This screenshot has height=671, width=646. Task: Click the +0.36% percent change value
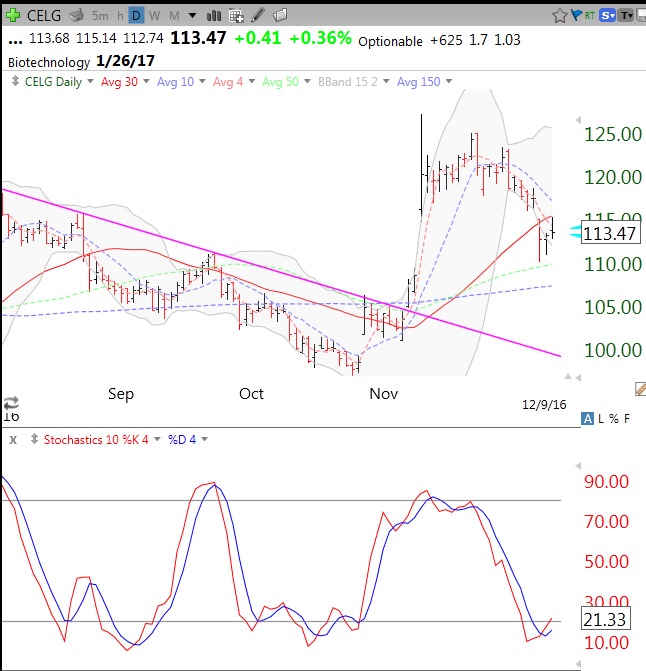point(320,38)
